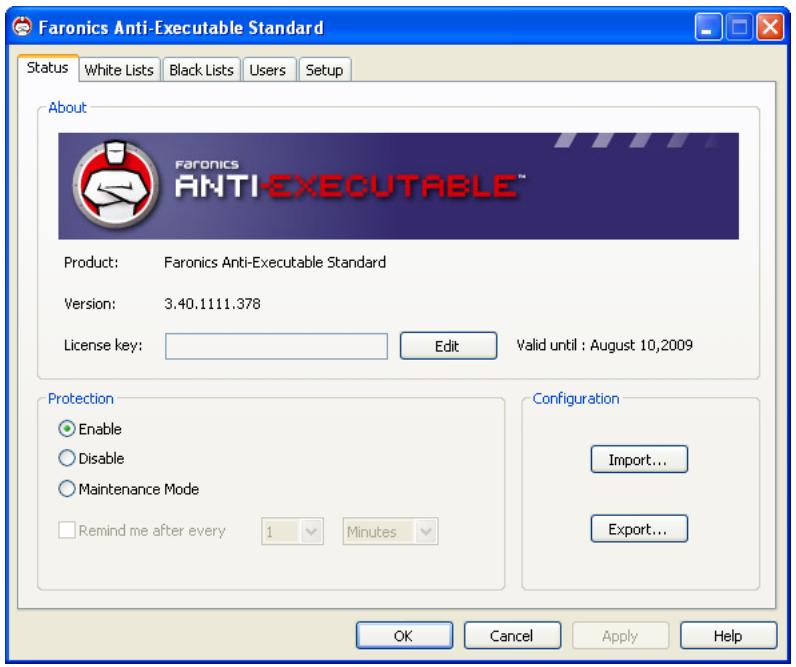Close the Faronics Anti-Executable window
Image resolution: width=796 pixels, height=667 pixels.
point(770,27)
